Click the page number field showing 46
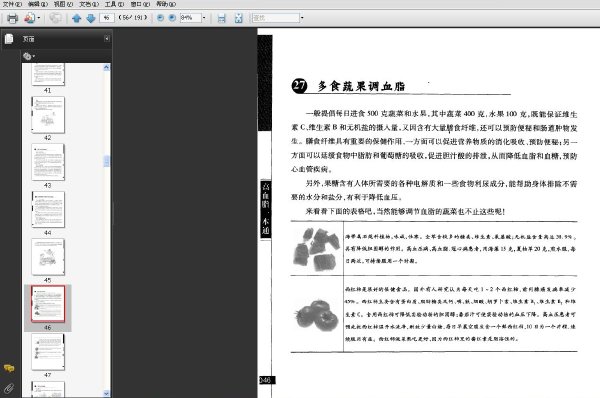 click(x=107, y=18)
